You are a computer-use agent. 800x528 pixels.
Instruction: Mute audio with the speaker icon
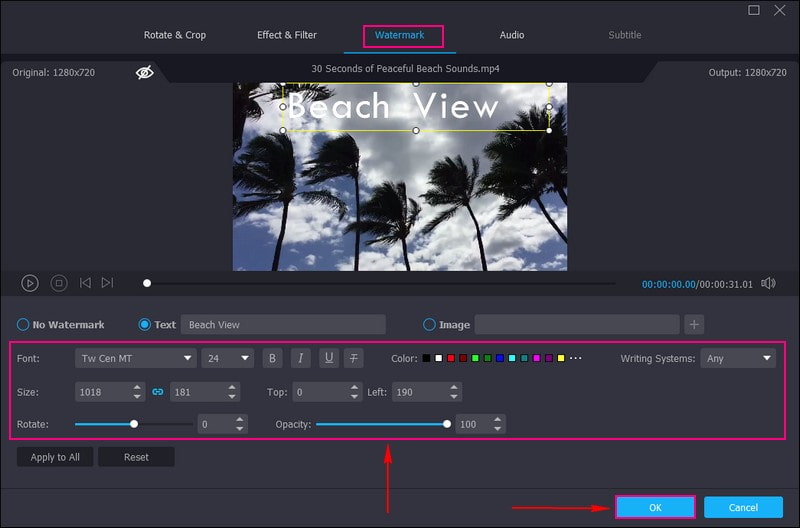click(768, 283)
